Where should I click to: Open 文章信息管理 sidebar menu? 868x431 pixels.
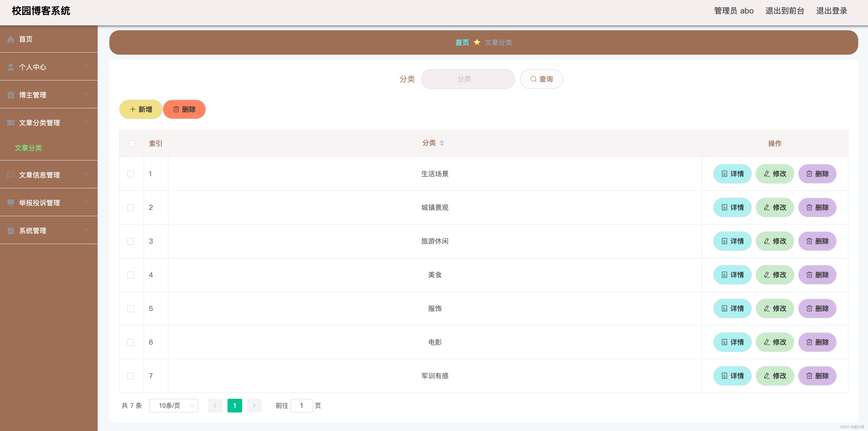pos(49,174)
